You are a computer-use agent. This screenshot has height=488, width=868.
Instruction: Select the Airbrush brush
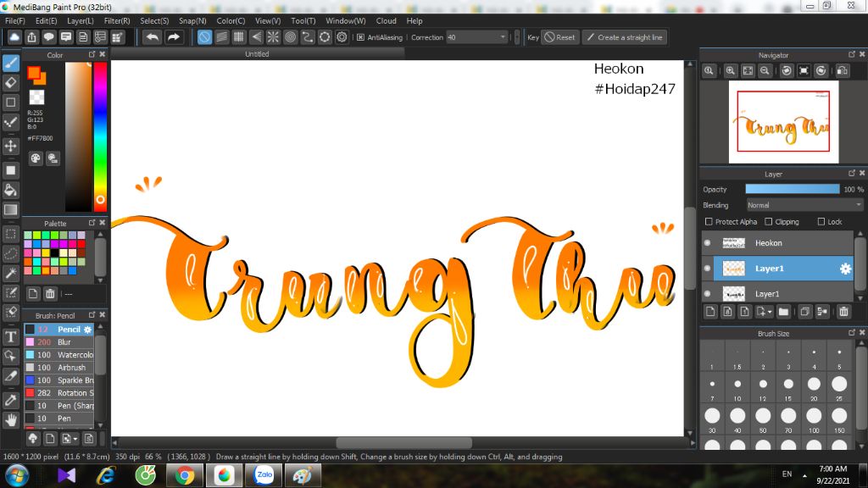(59, 368)
